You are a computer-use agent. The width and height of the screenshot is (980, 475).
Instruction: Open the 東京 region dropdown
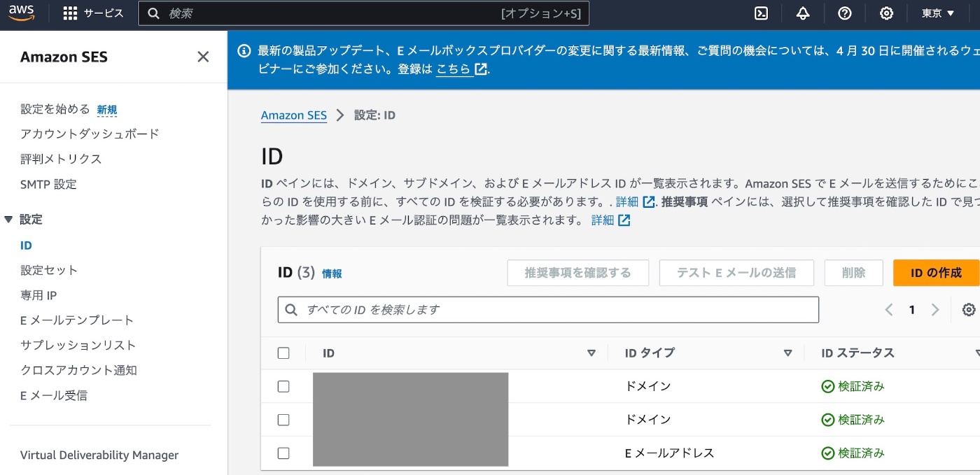938,13
